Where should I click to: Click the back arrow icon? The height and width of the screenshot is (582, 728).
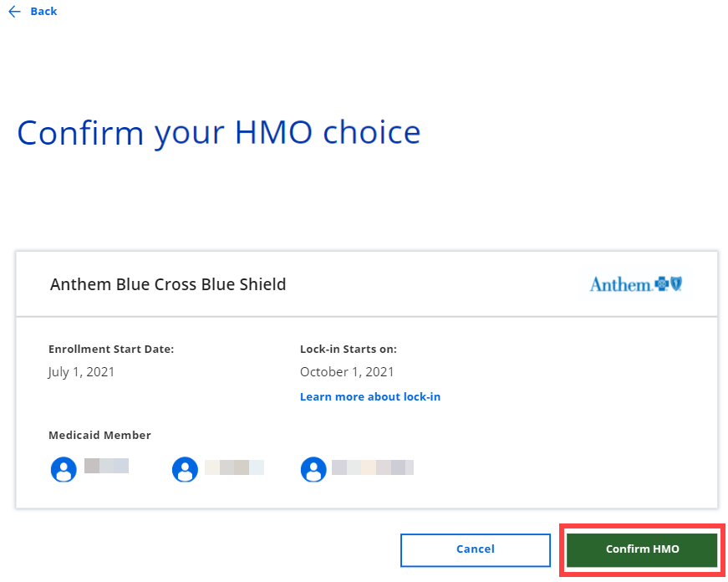click(14, 12)
